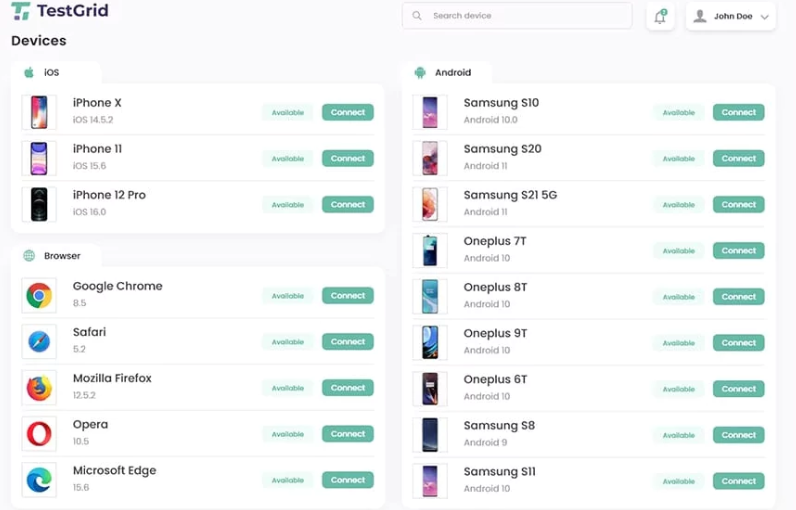Connect to Oneplus 7T
This screenshot has width=796, height=510.
[739, 251]
